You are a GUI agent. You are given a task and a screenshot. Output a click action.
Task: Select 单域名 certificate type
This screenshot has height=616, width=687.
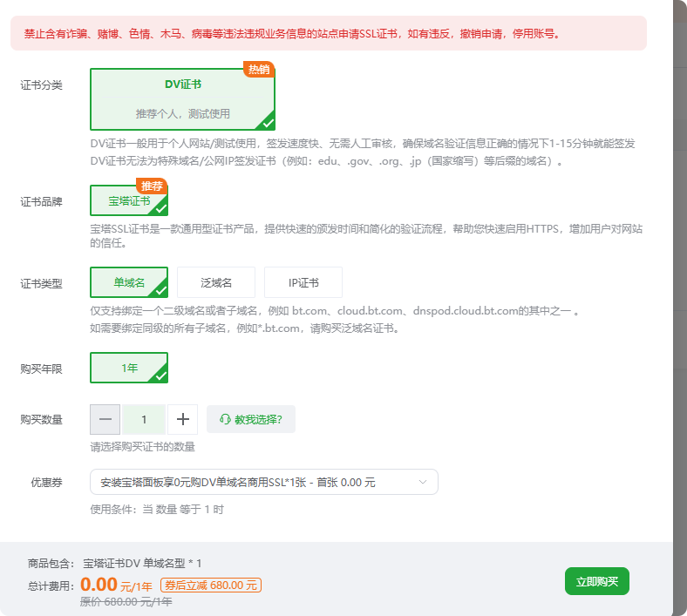pyautogui.click(x=129, y=282)
